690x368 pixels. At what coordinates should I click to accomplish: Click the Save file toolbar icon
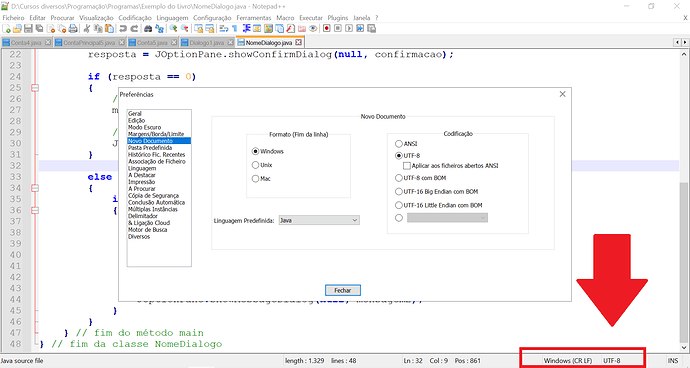coord(28,29)
